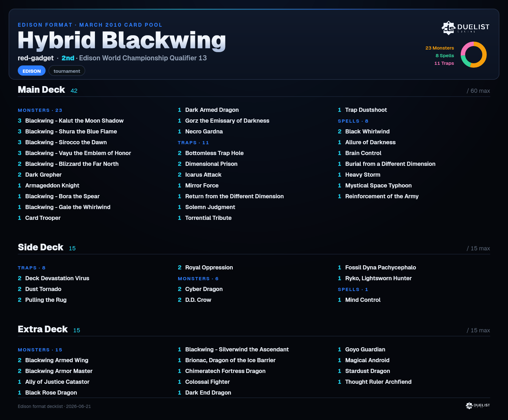Image resolution: width=508 pixels, height=420 pixels.
Task: Open player red-gadget profile link
Action: click(36, 58)
